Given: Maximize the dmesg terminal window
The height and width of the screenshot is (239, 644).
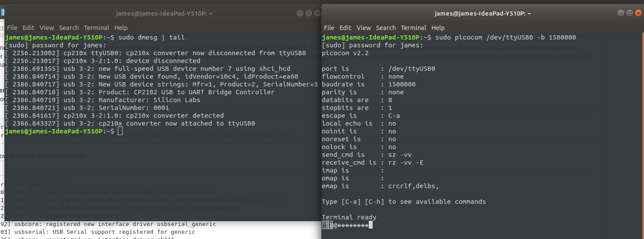Looking at the screenshot, I should click(309, 13).
